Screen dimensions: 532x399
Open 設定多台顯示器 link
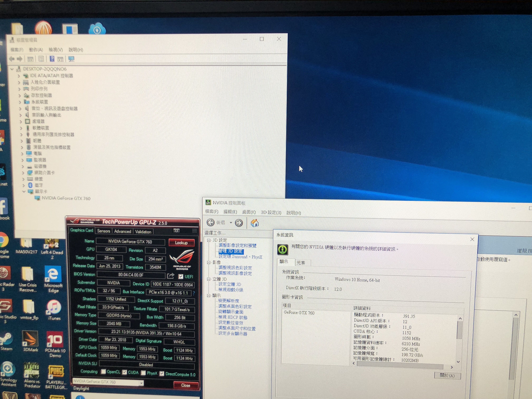[233, 334]
